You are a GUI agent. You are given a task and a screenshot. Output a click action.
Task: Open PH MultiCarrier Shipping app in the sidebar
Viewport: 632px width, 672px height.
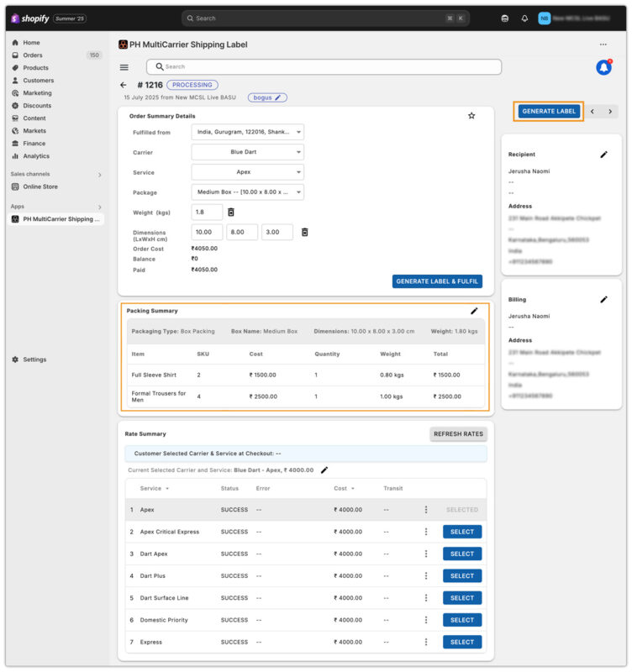pyautogui.click(x=55, y=219)
